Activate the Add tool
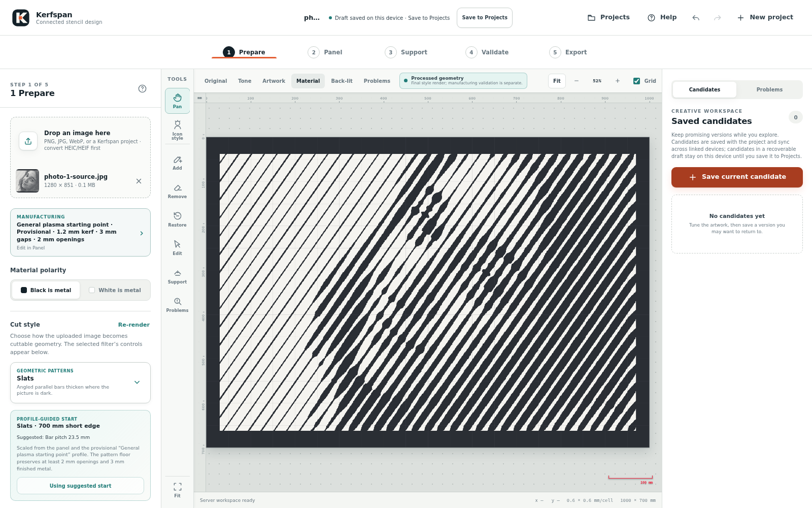Viewport: 812px width, 508px height. [x=177, y=163]
